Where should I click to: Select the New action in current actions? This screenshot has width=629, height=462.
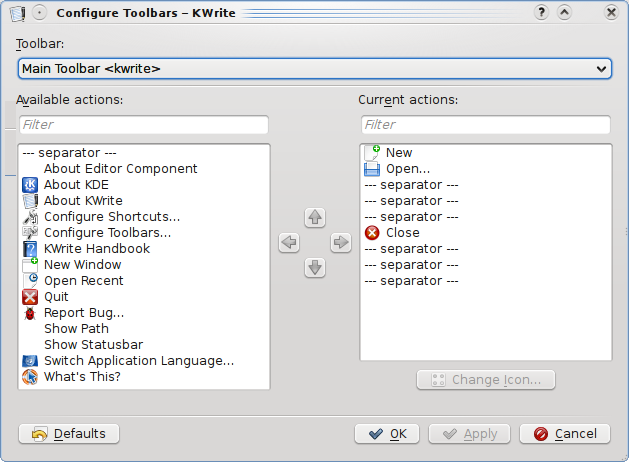point(398,153)
